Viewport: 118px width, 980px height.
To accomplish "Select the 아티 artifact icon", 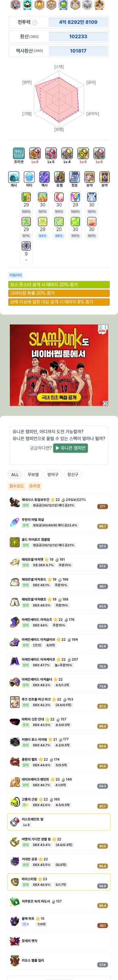I will click(x=29, y=177).
